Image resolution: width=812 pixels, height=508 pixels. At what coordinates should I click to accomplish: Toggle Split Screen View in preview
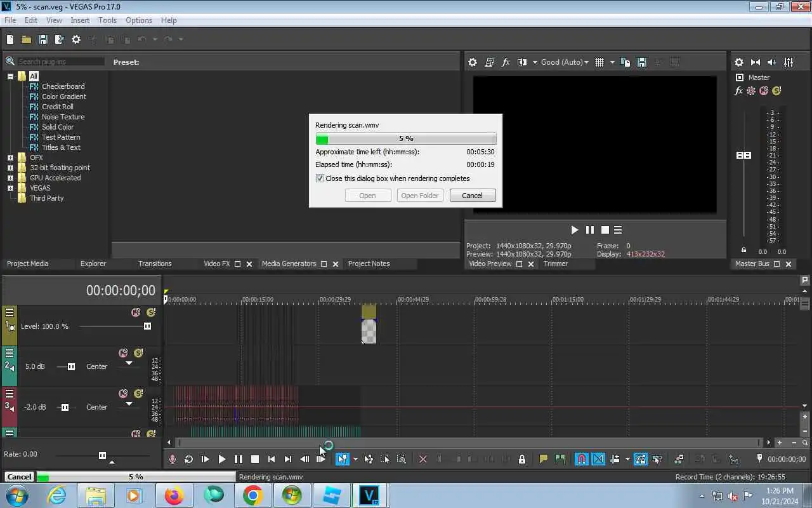[522, 62]
